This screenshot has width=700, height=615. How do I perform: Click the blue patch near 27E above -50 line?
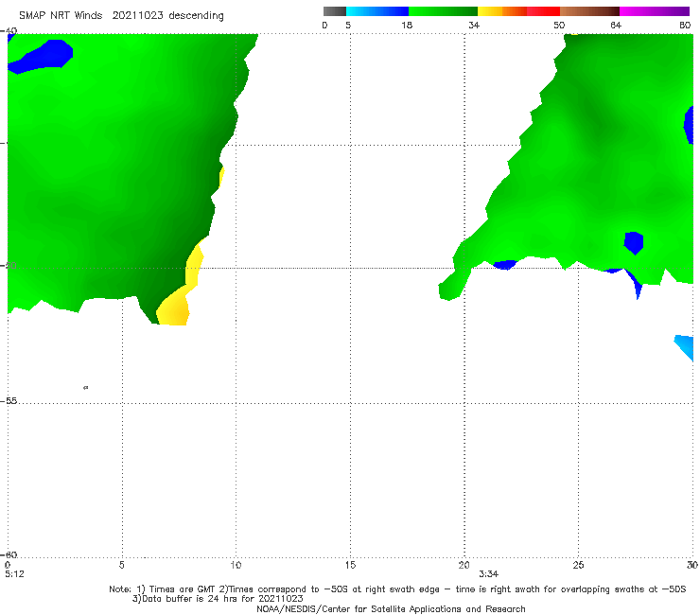point(634,243)
